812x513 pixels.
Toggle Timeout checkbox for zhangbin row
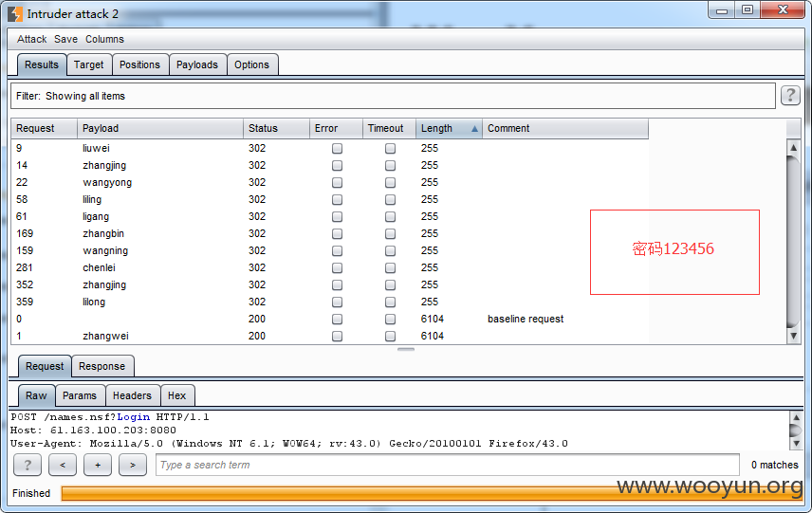(391, 234)
